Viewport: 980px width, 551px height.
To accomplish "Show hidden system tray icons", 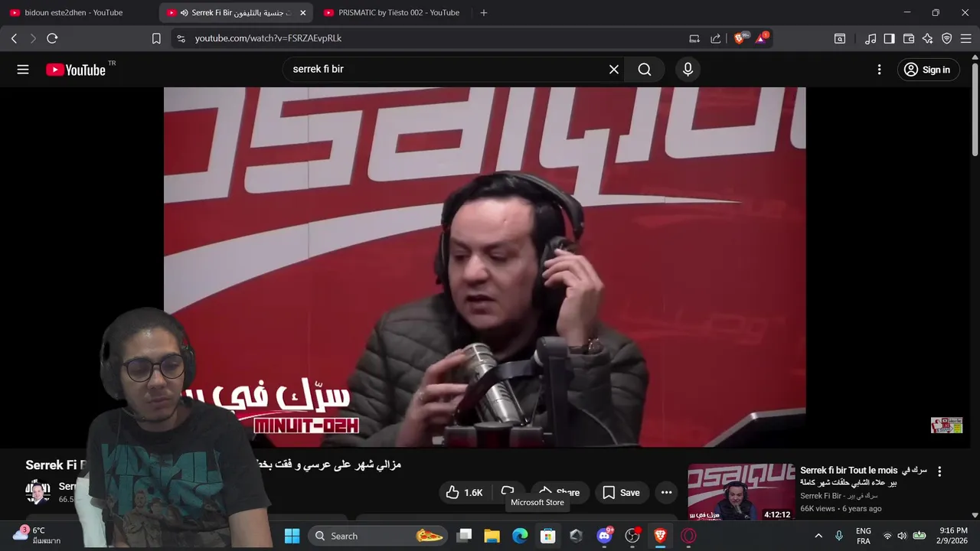I will [818, 536].
